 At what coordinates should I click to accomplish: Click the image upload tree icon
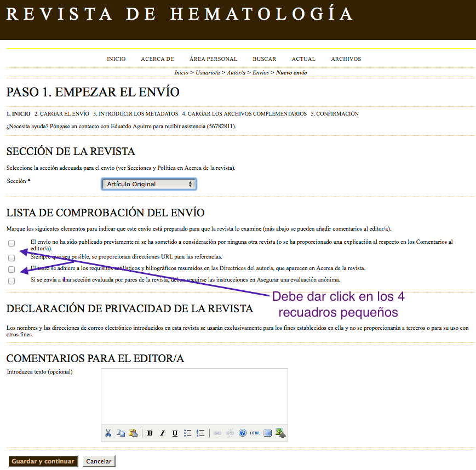[280, 433]
